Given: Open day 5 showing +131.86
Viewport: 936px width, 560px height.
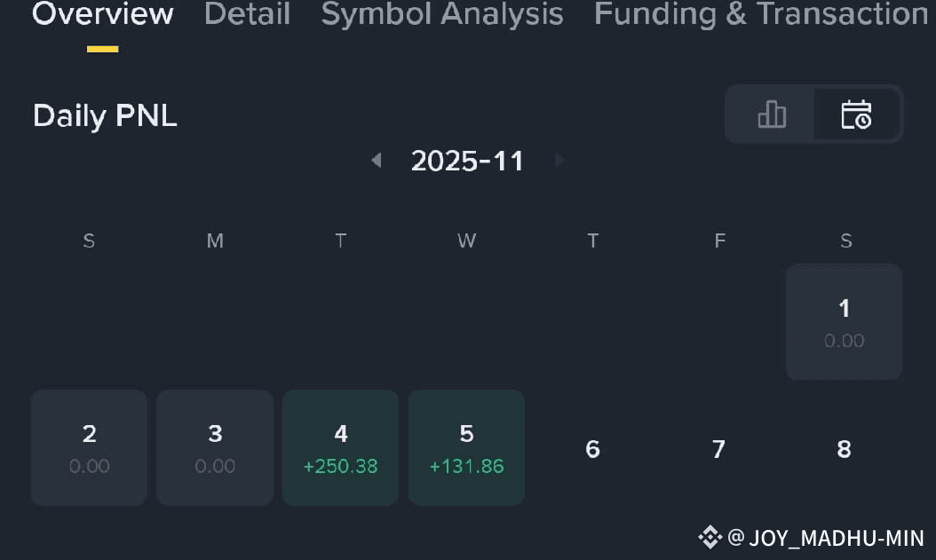Looking at the screenshot, I should pos(467,448).
